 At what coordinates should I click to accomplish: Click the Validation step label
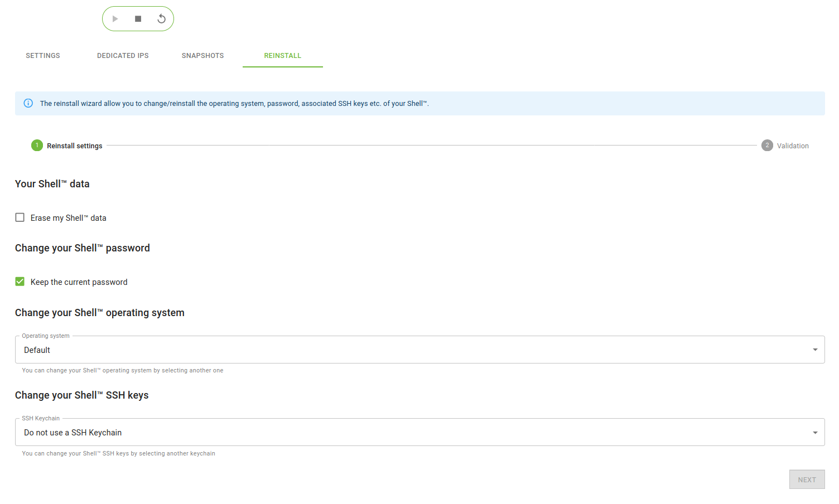pyautogui.click(x=793, y=146)
